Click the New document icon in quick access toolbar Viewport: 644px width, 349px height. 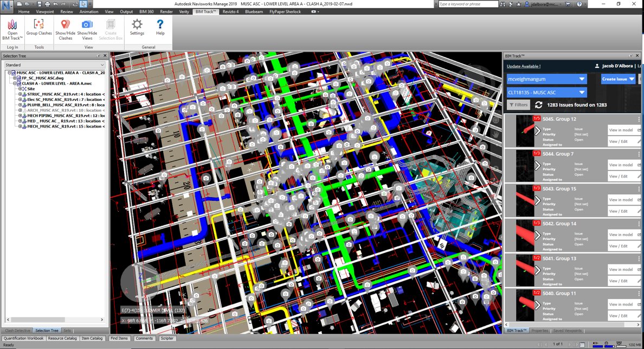pos(20,4)
